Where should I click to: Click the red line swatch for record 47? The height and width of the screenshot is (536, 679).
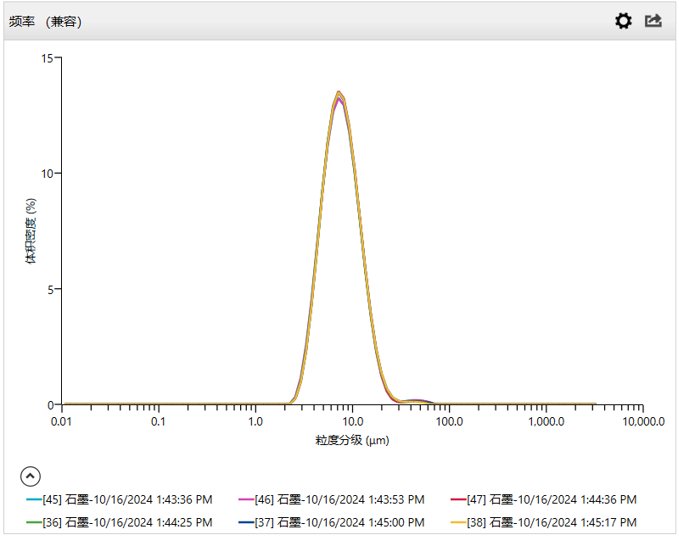tap(457, 499)
